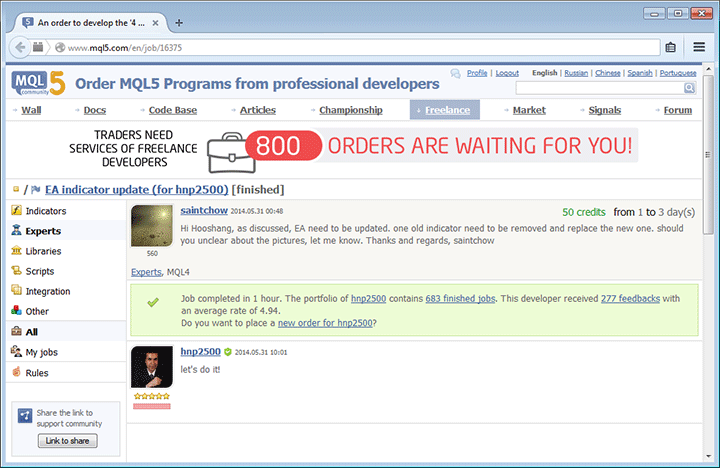The height and width of the screenshot is (468, 720).
Task: Open the browser bookmarks list icon
Action: coord(670,47)
